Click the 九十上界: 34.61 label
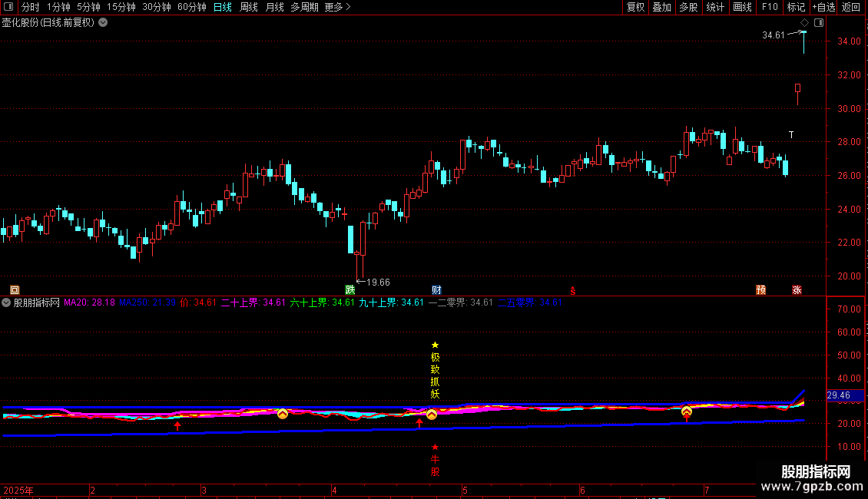Screen dimensions: 868x499 391,302
